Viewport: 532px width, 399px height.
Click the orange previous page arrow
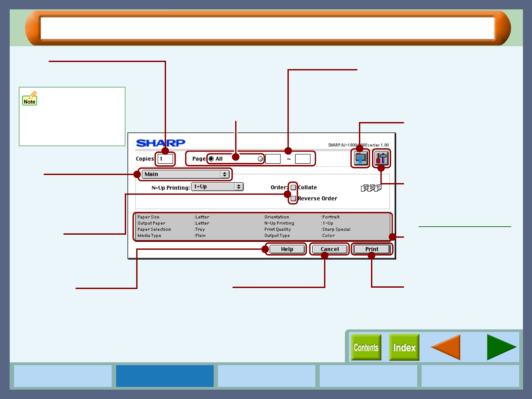[x=445, y=347]
